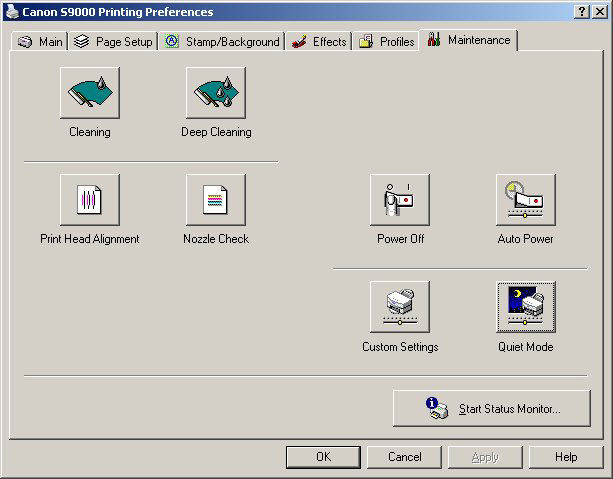Start the Cleaning maintenance icon
The image size is (613, 479).
point(90,93)
